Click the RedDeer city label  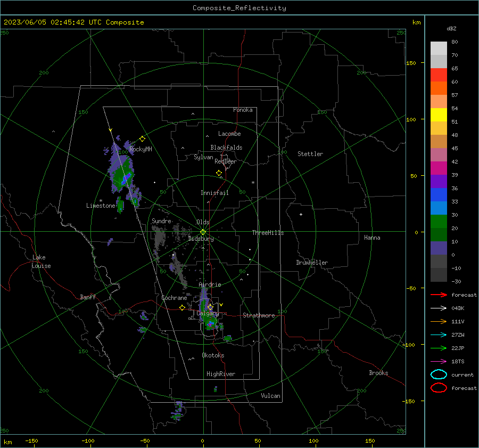pos(226,161)
